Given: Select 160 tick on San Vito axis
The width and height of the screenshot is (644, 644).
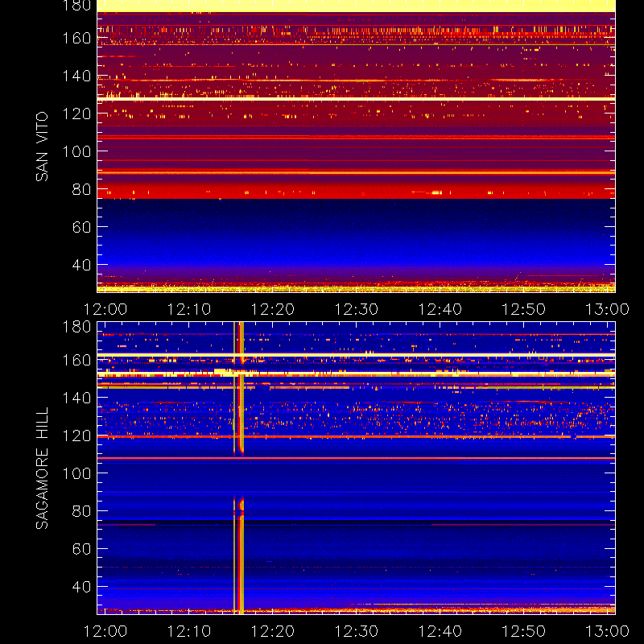Looking at the screenshot, I should pos(76,38).
